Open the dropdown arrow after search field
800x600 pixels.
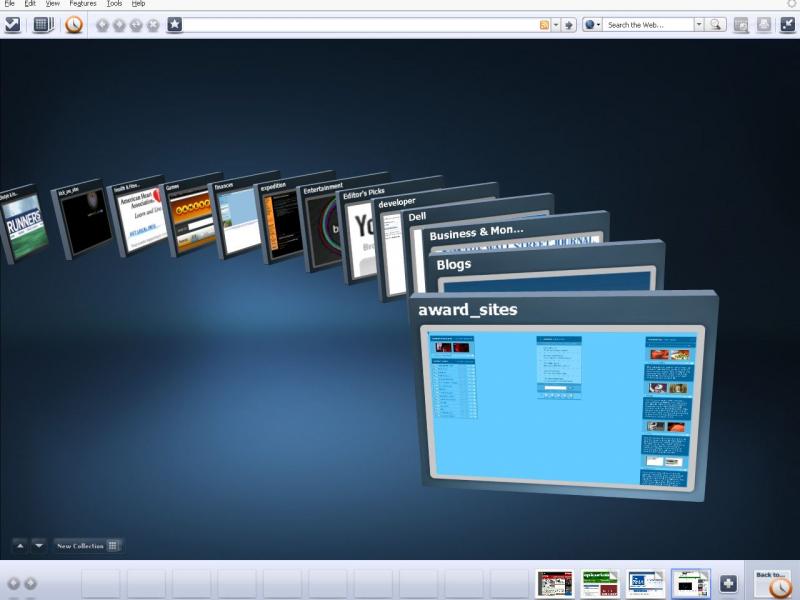(699, 25)
